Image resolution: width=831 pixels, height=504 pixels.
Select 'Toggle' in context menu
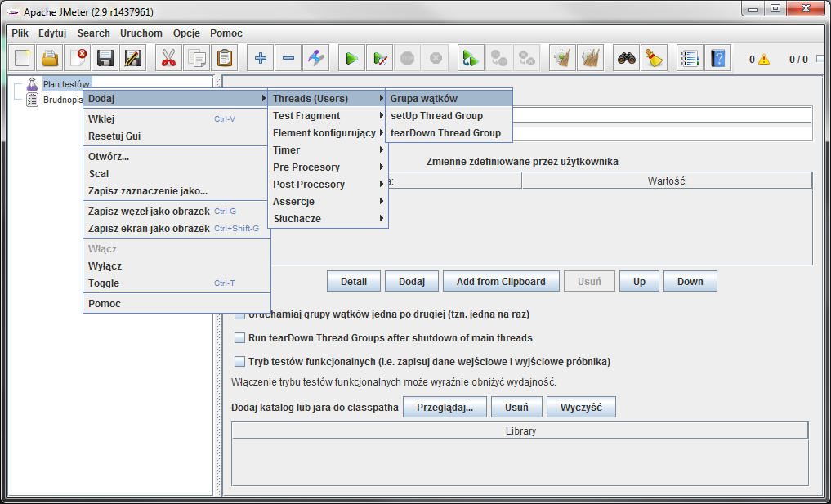[176, 283]
